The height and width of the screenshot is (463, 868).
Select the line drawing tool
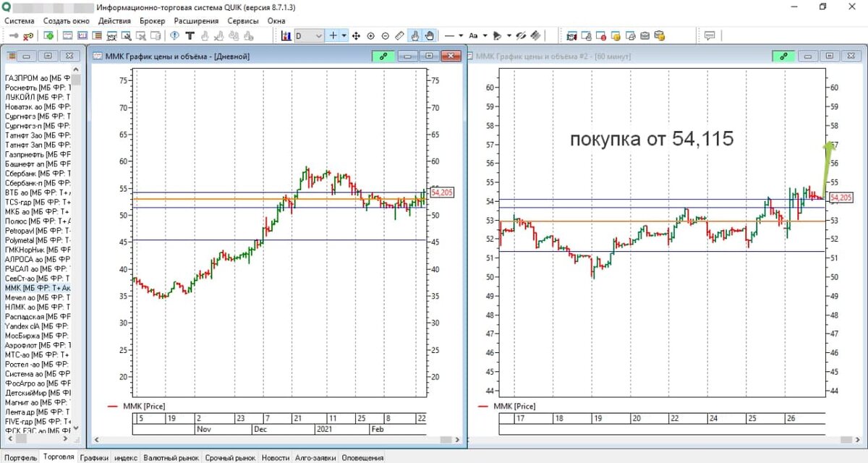click(449, 35)
